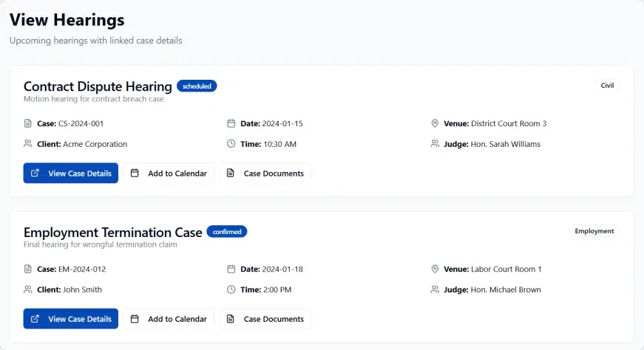Click the clock icon next to 2:00 PM
Viewport: 644px width, 350px height.
tap(231, 289)
